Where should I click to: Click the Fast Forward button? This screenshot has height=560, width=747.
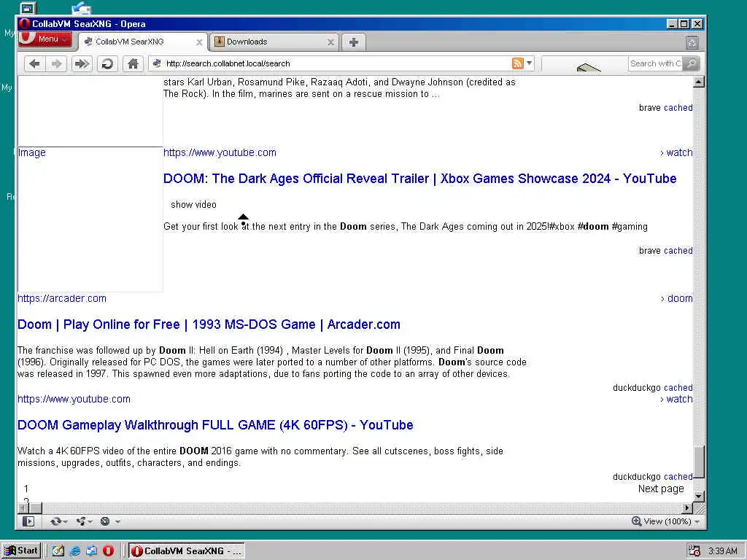tap(82, 63)
